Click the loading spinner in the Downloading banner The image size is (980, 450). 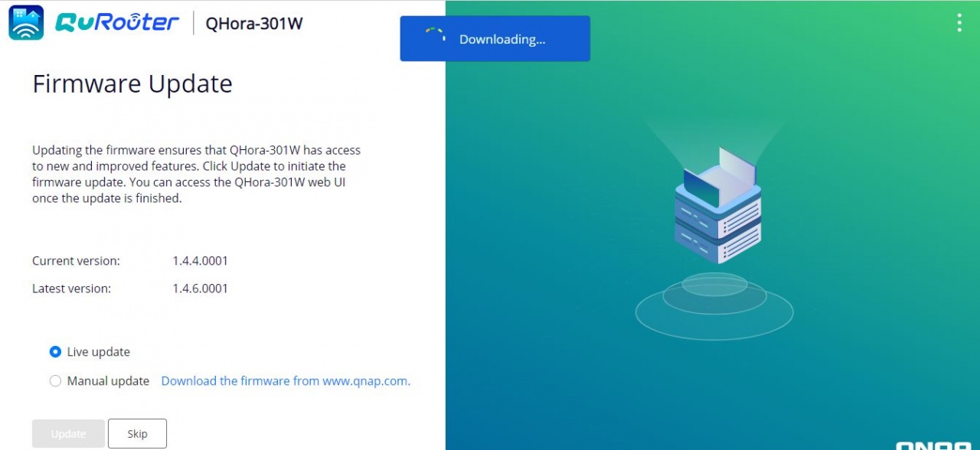tap(436, 39)
